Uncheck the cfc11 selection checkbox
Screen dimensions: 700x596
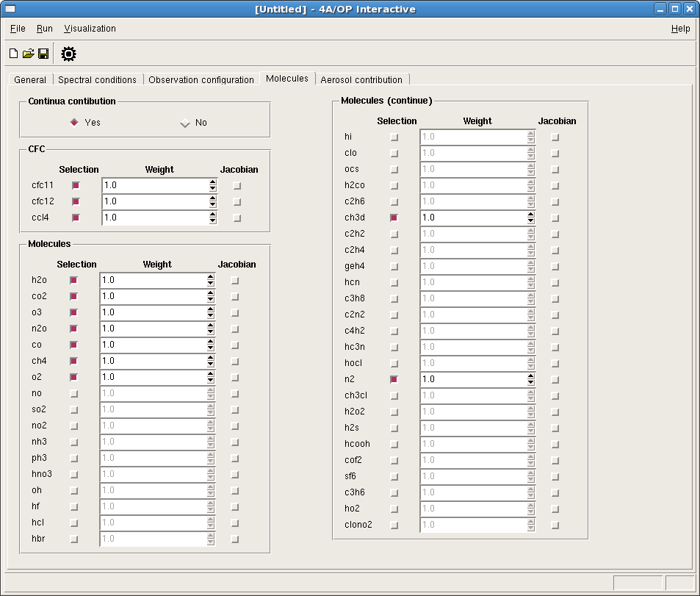76,185
